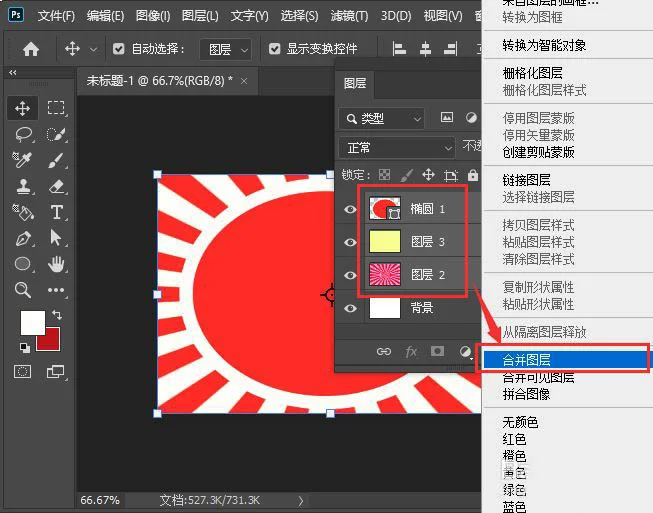This screenshot has width=653, height=513.
Task: Click align horizontal centers icon
Action: coord(425,49)
